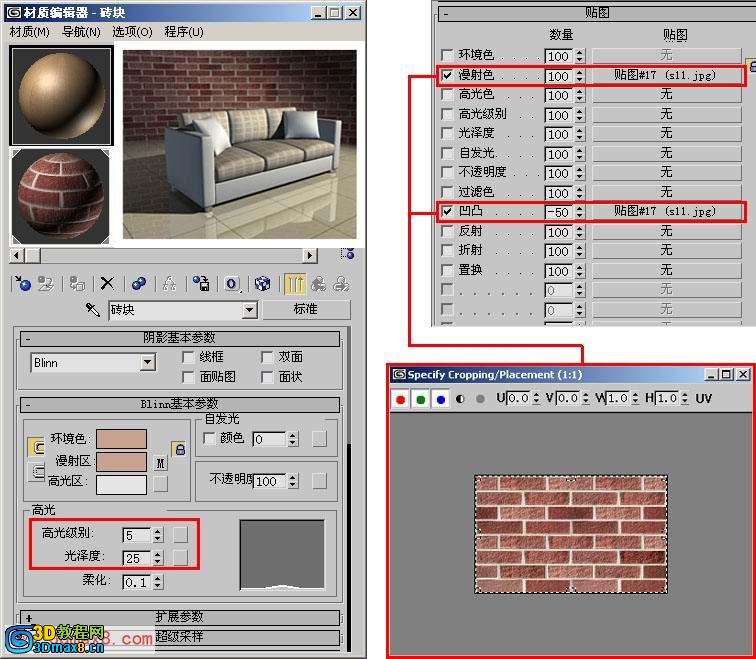Select the brick material sample sphere
756x659 pixels.
click(x=61, y=196)
